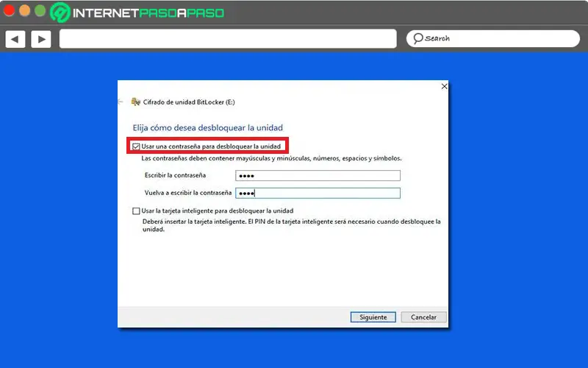Click the Cancelar button
Viewport: 588px width, 368px height.
(423, 317)
